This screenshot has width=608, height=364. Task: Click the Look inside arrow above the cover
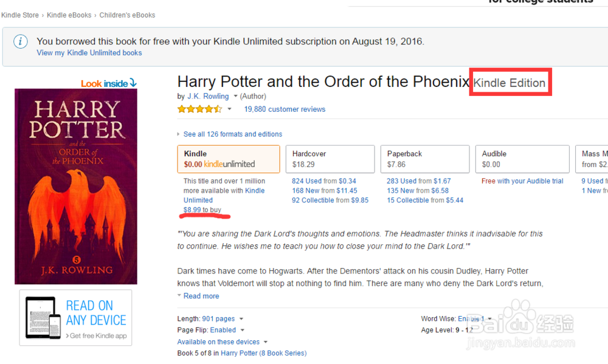133,83
